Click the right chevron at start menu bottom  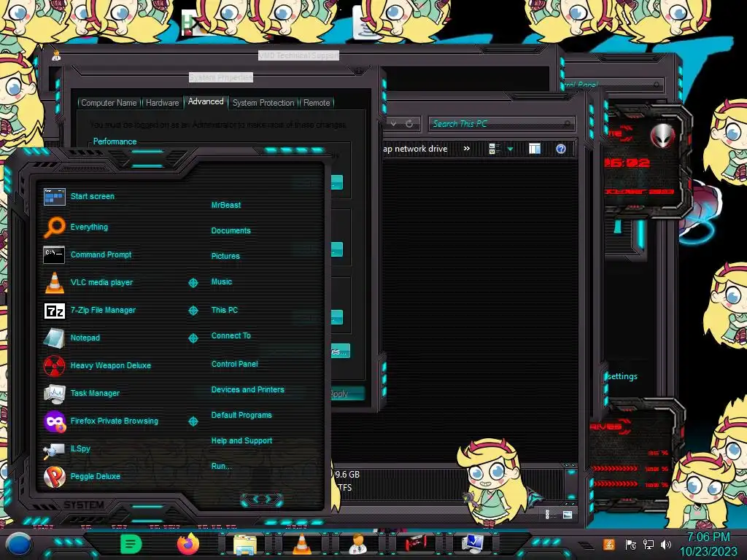pos(268,499)
